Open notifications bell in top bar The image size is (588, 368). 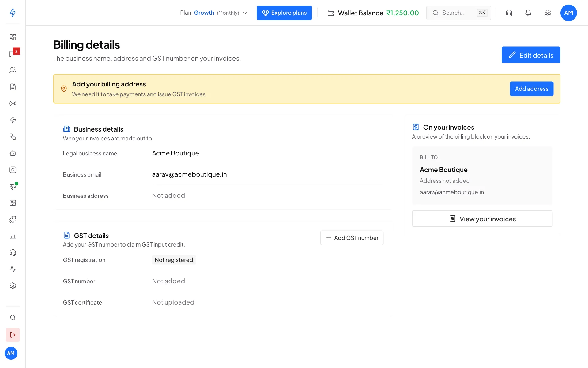[528, 13]
